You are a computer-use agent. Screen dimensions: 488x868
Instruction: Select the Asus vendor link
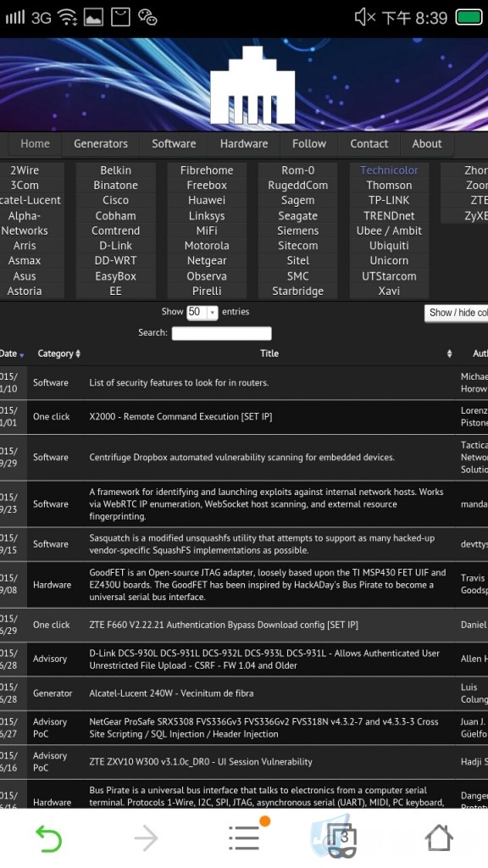coord(25,276)
